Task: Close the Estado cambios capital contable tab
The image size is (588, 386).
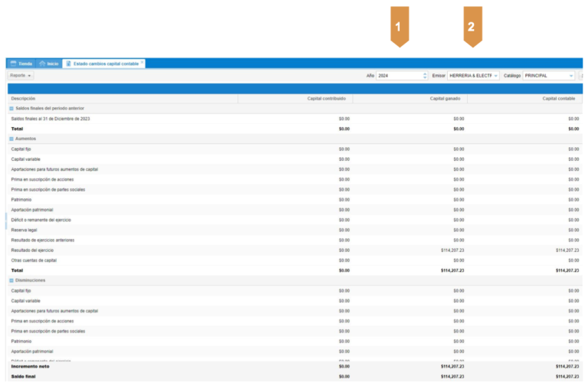Action: (142, 62)
